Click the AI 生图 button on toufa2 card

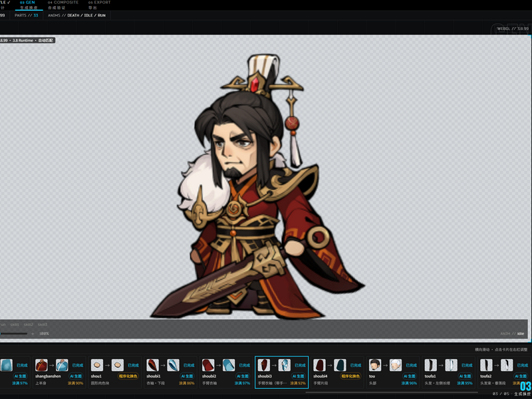[521, 376]
